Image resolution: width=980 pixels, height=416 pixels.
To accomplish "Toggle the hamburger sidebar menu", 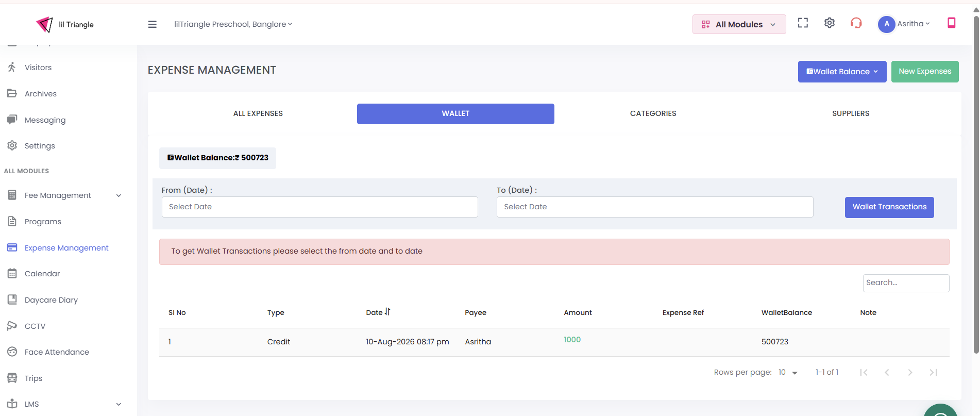I will coord(152,24).
